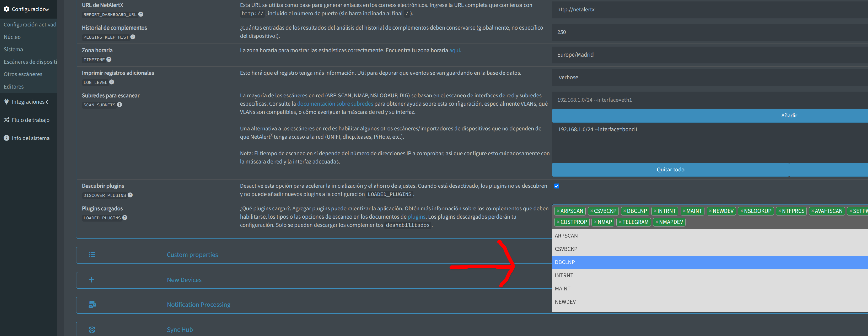The image size is (868, 336).
Task: Open Info del sistema in sidebar
Action: [30, 138]
